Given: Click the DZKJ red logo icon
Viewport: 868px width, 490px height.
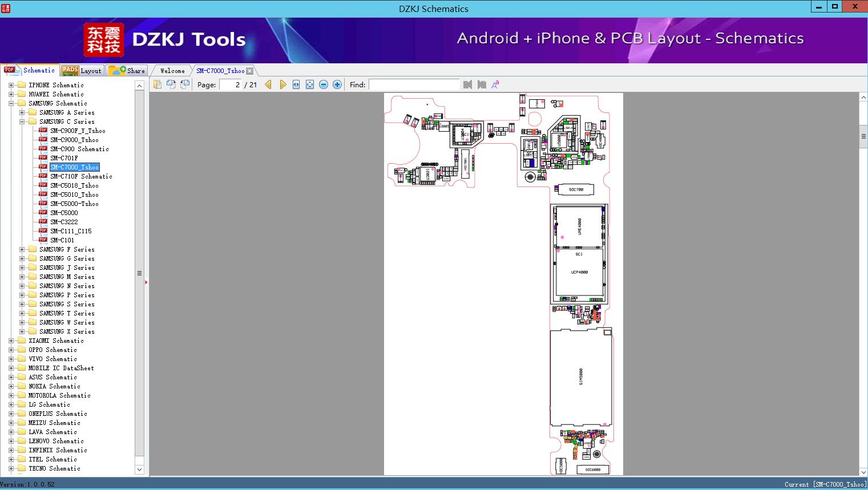Looking at the screenshot, I should click(104, 40).
